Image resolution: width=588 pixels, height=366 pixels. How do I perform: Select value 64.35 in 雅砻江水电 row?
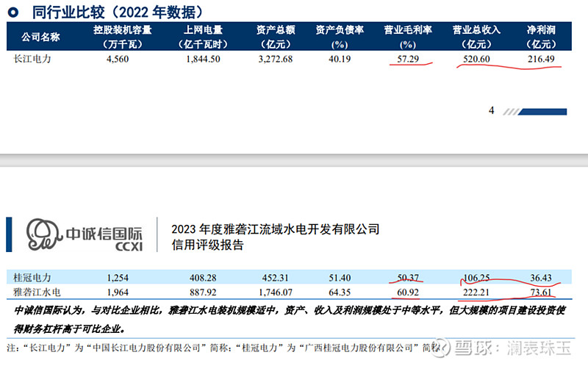tap(340, 292)
